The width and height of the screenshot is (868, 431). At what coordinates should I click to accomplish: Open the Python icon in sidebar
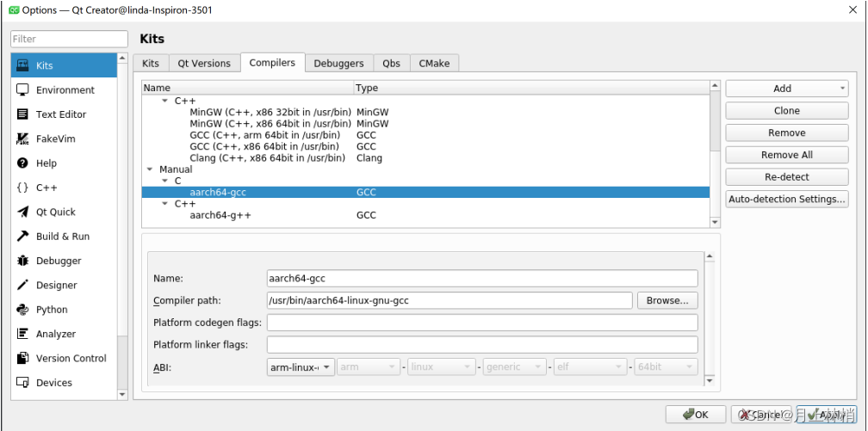22,309
